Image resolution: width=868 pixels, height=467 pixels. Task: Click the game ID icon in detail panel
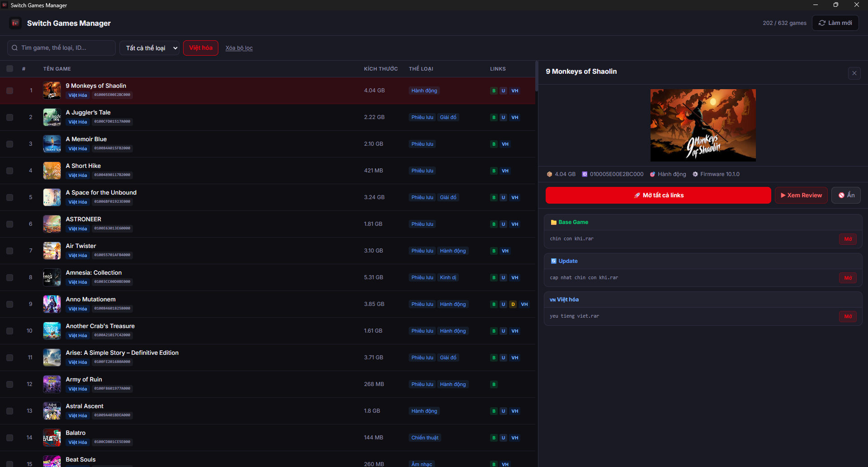click(585, 174)
